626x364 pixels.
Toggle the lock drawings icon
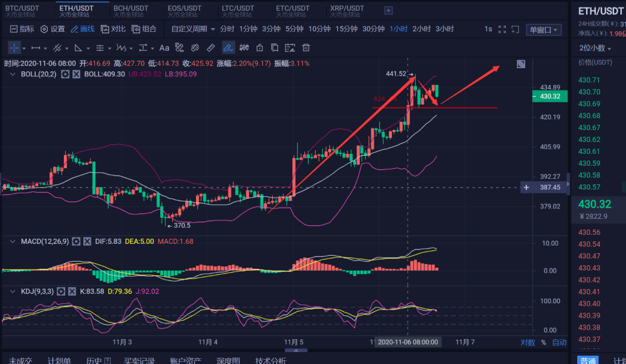[x=260, y=48]
